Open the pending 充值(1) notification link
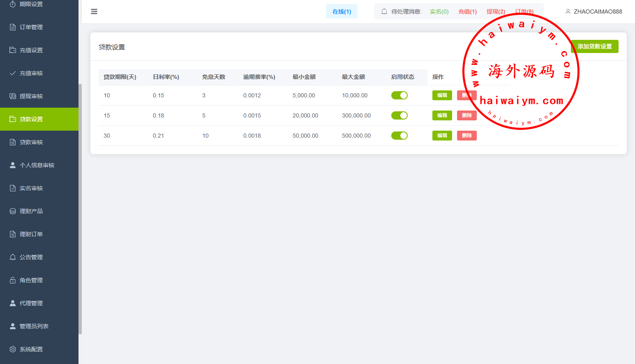The height and width of the screenshot is (364, 635). pyautogui.click(x=467, y=12)
